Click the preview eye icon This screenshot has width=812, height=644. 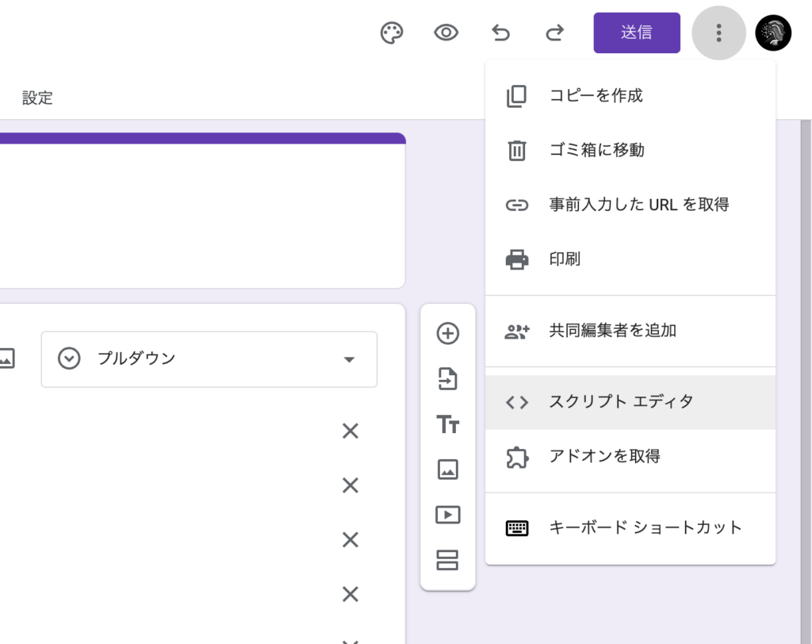(x=446, y=33)
